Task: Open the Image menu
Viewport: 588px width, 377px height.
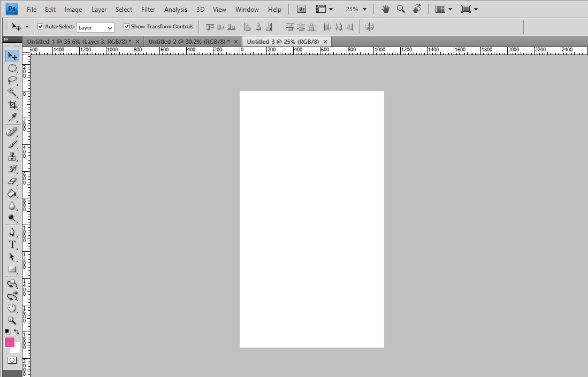Action: coord(73,10)
